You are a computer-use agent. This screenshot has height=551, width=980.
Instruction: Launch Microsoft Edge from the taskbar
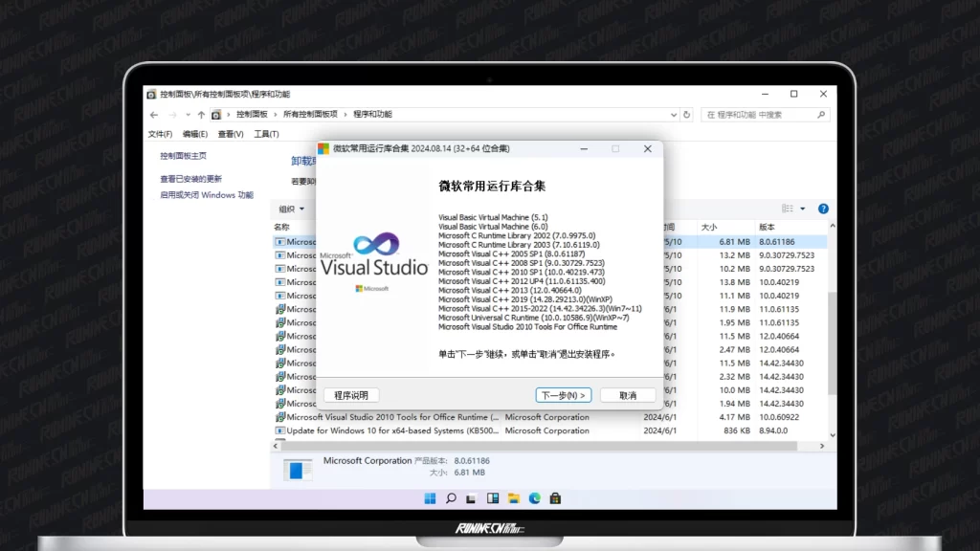535,498
